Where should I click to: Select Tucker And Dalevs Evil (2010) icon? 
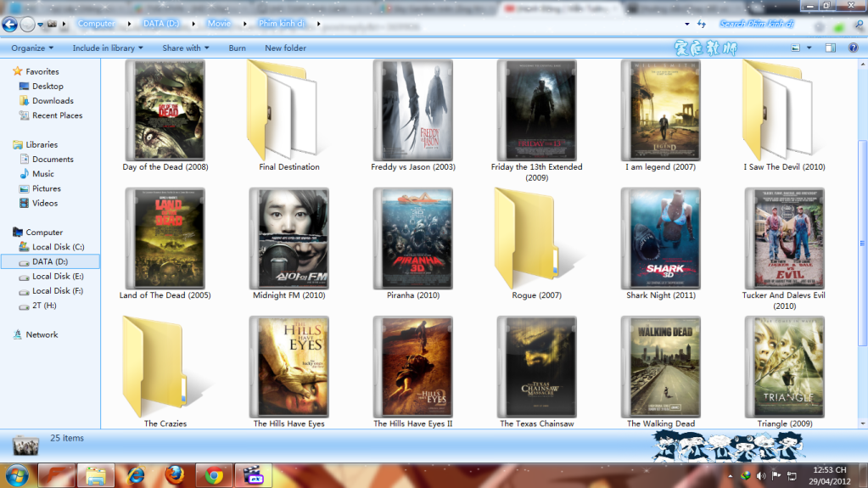tap(784, 238)
